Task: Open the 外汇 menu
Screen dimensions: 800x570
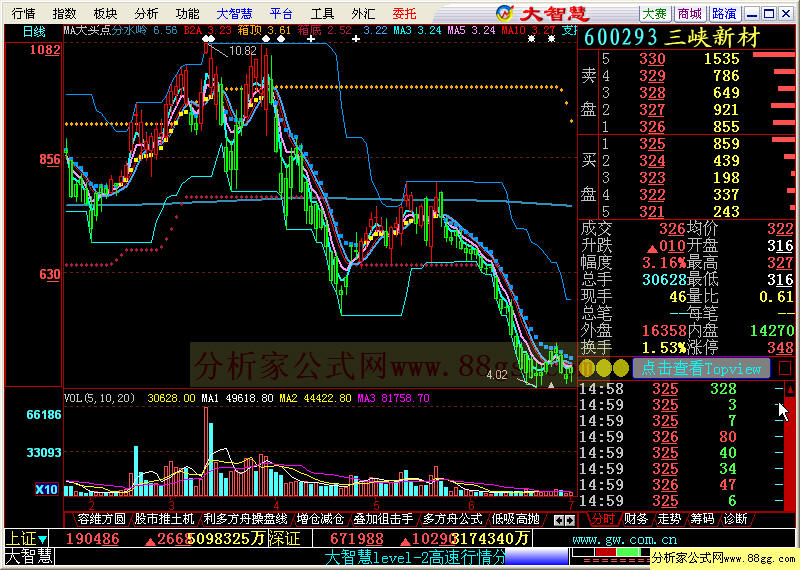Action: pyautogui.click(x=363, y=13)
